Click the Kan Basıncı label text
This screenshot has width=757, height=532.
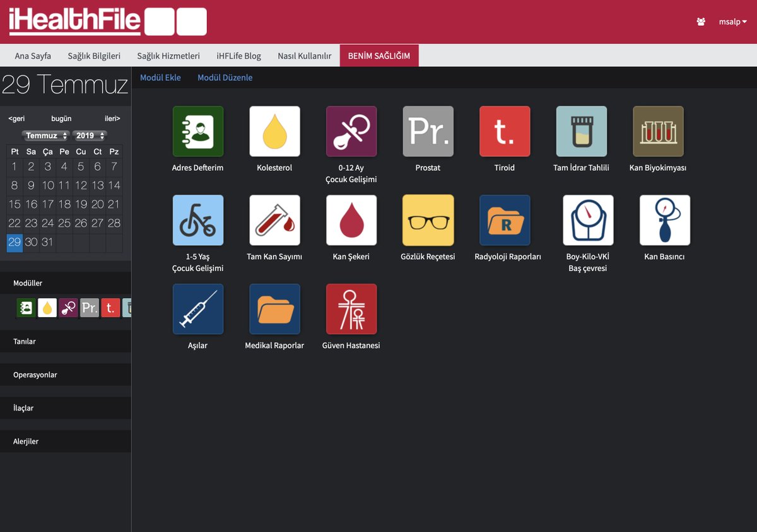pyautogui.click(x=664, y=257)
